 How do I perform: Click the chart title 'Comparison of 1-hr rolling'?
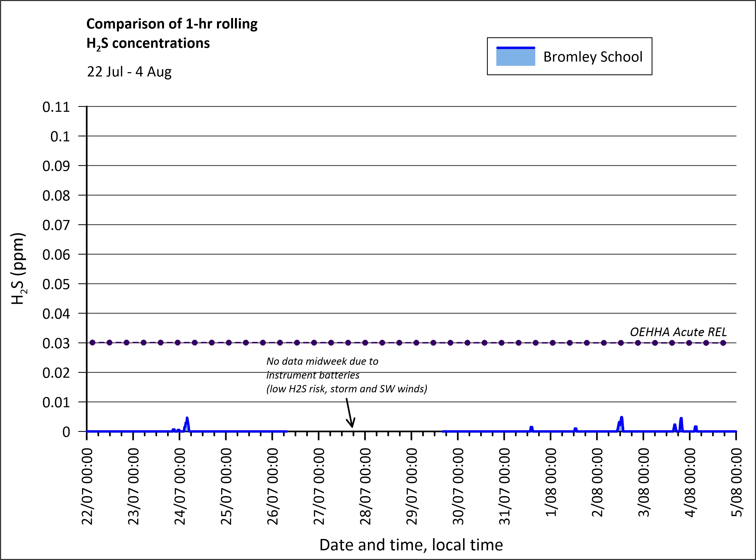pyautogui.click(x=172, y=24)
